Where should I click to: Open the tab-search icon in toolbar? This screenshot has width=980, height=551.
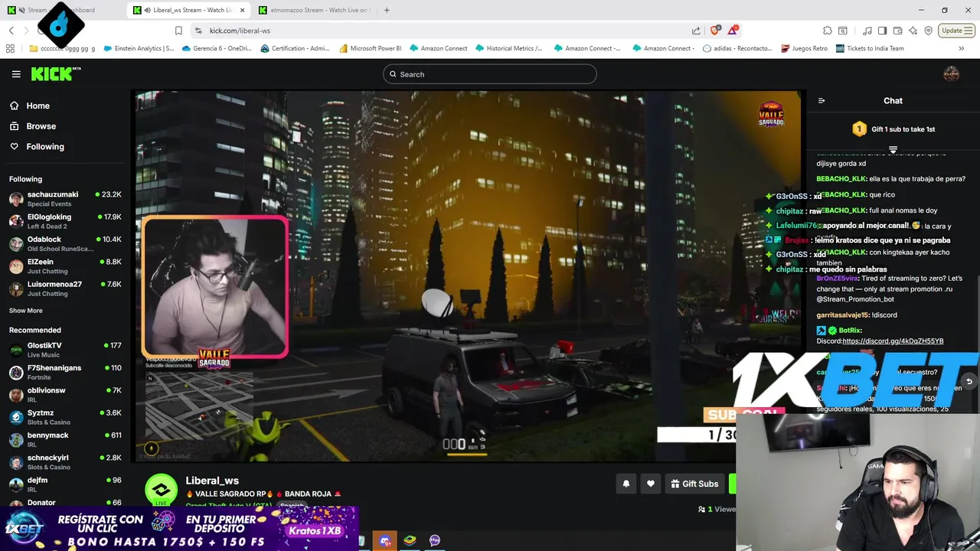[x=843, y=31]
